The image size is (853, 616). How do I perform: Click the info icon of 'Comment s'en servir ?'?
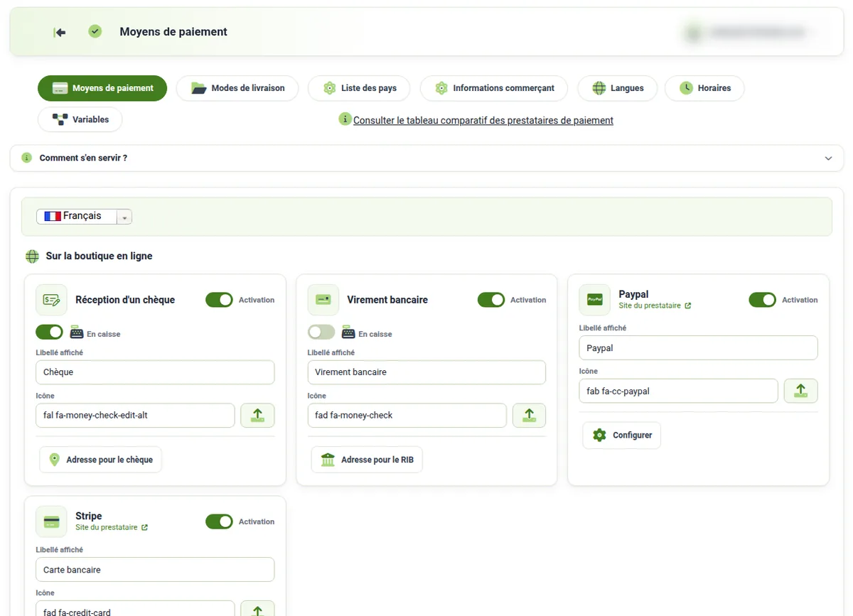tap(27, 158)
